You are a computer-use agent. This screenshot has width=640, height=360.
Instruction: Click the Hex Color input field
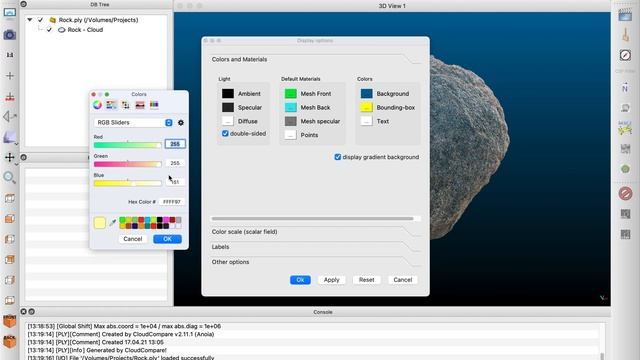pyautogui.click(x=172, y=202)
